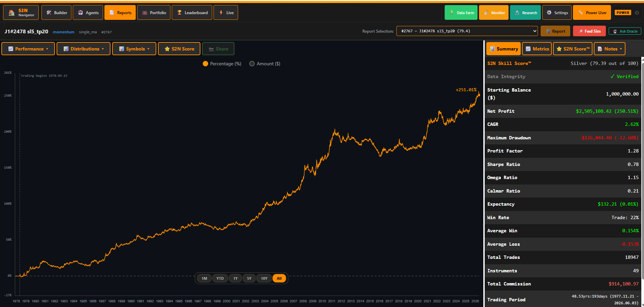Launch Fwd Sim
This screenshot has width=644, height=307.
[x=589, y=31]
